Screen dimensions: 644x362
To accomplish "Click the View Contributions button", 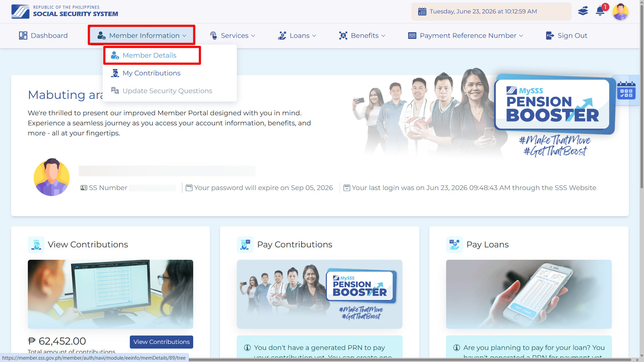I will coord(161,342).
